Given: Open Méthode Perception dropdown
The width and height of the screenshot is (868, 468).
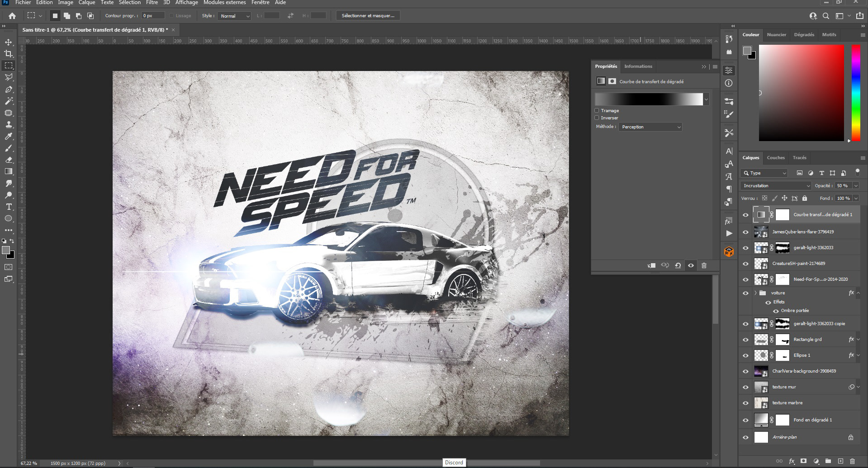Looking at the screenshot, I should [650, 127].
